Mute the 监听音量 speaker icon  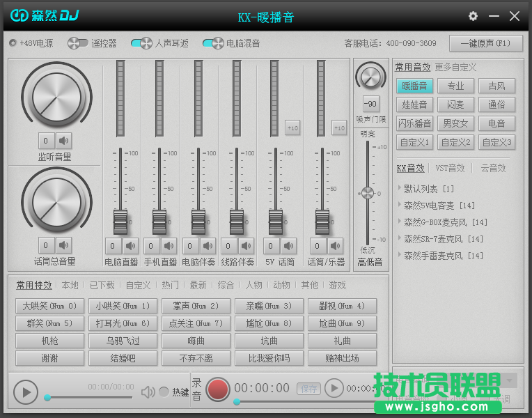tap(64, 140)
